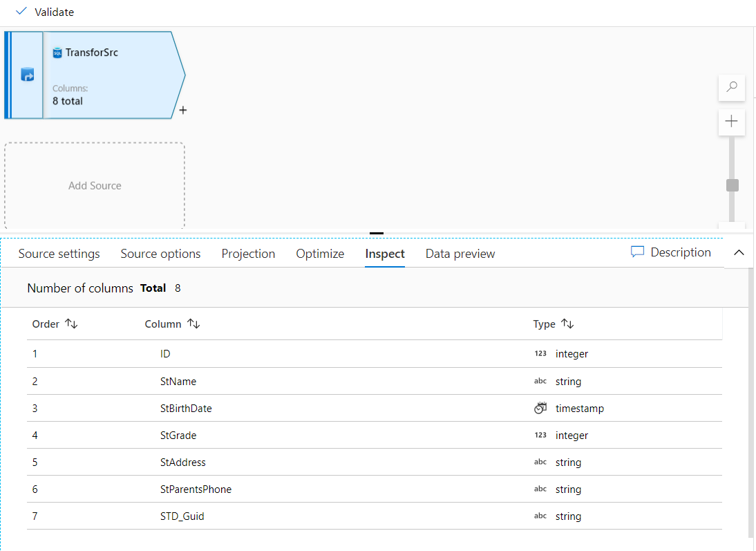This screenshot has width=756, height=551.
Task: Click the SQL source icon in TransforSrc
Action: click(x=57, y=53)
